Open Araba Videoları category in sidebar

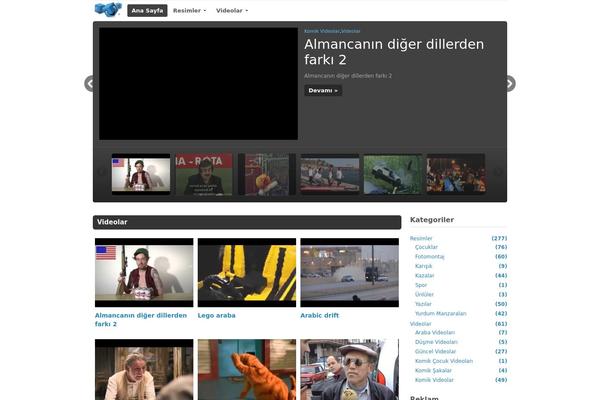pos(435,333)
